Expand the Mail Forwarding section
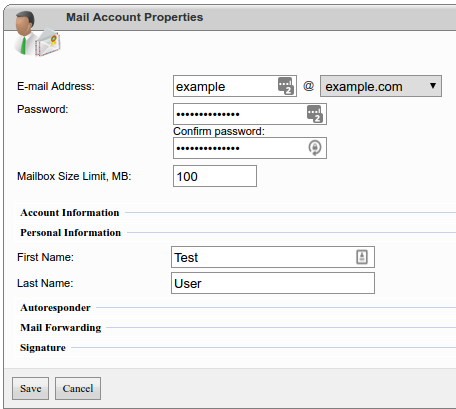Image resolution: width=456 pixels, height=409 pixels. click(x=61, y=328)
